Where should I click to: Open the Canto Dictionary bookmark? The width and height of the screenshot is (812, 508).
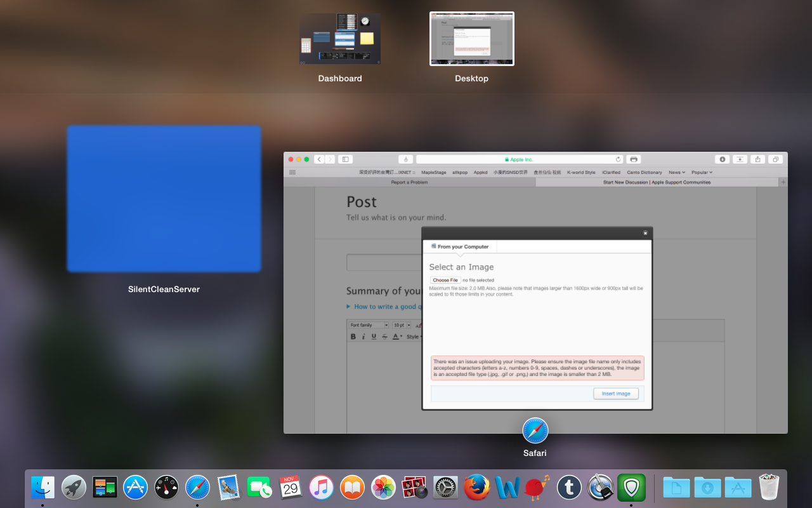pos(645,172)
